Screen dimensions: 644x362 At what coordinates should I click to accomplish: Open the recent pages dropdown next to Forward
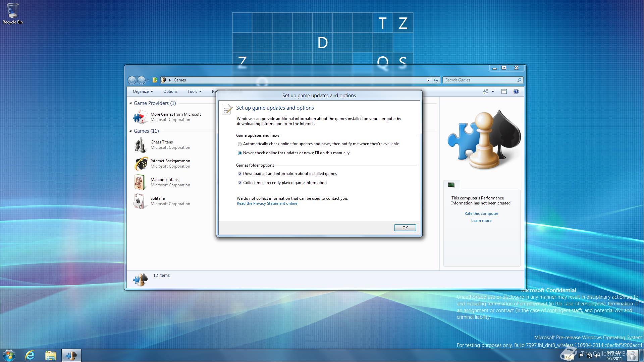coord(148,80)
